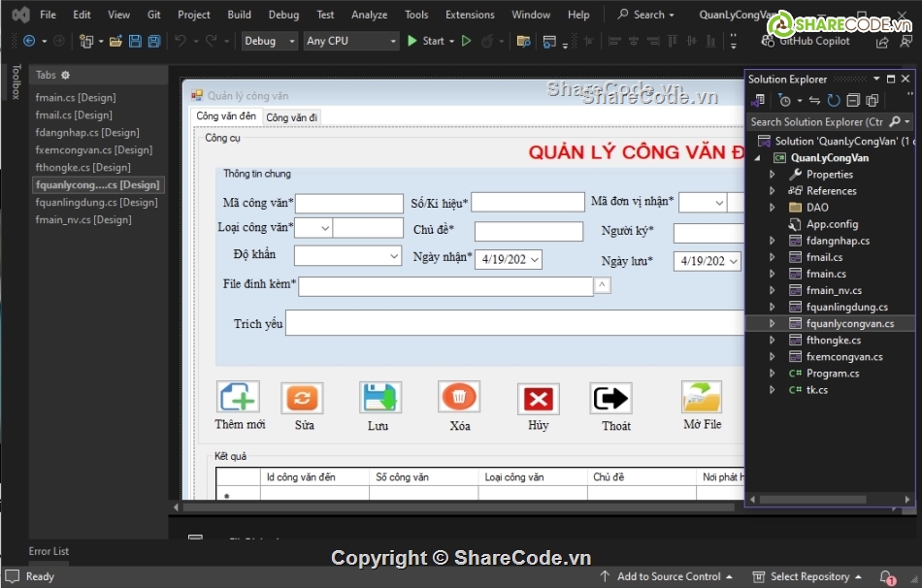Screen dimensions: 922x588
Task: Switch views icon in Solution Explorer
Action: coord(758,101)
